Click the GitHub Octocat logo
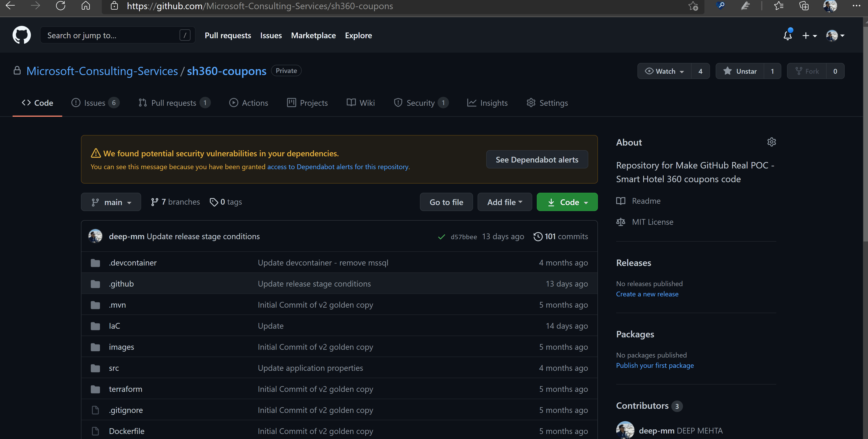Image resolution: width=868 pixels, height=439 pixels. pyautogui.click(x=21, y=35)
